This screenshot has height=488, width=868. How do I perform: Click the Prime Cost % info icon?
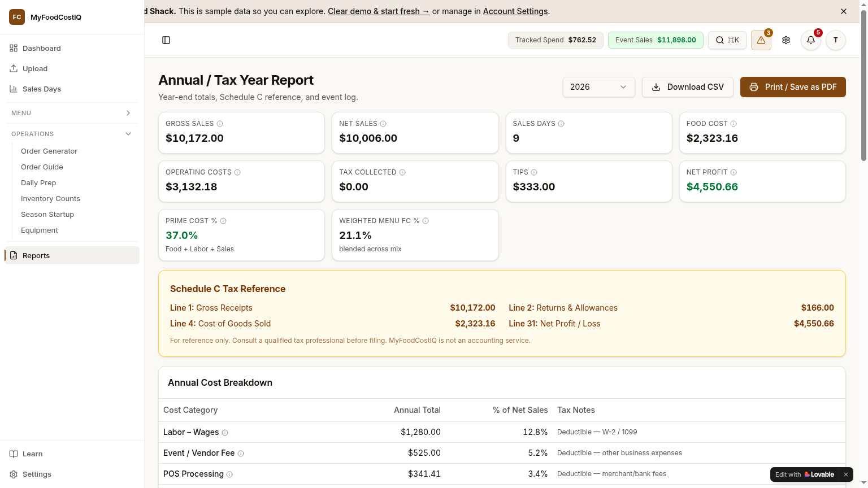pyautogui.click(x=223, y=221)
